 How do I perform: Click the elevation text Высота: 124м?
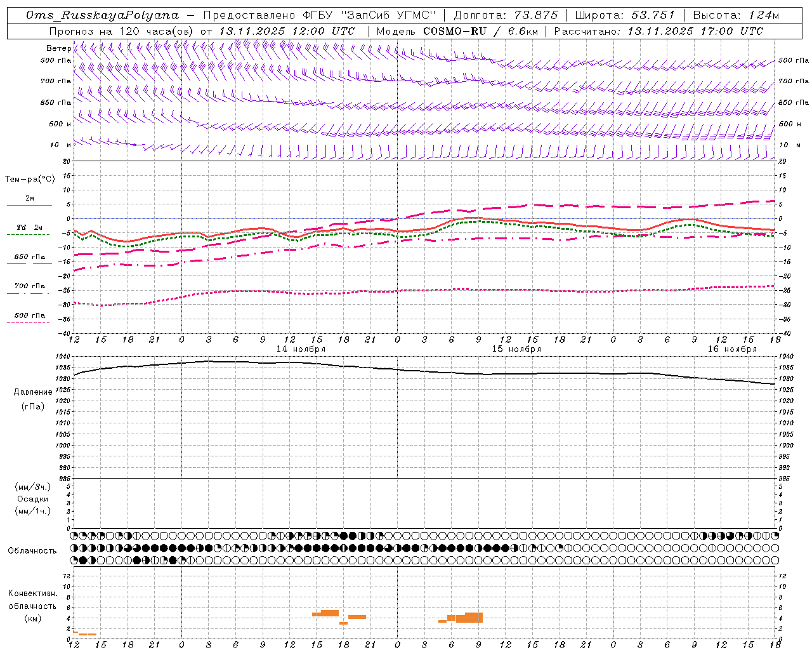pos(737,15)
